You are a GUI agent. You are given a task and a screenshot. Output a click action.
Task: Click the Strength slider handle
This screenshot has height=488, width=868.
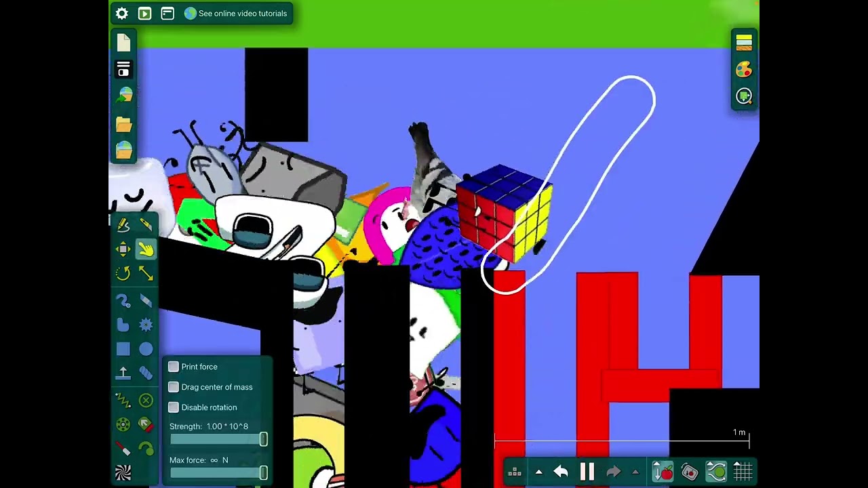(x=263, y=440)
